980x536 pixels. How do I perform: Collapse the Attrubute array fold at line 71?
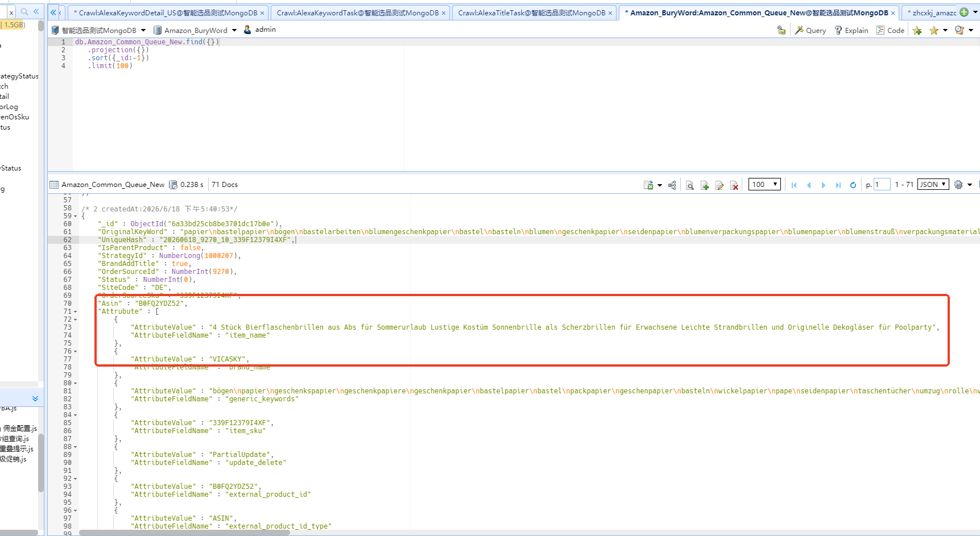coord(76,311)
